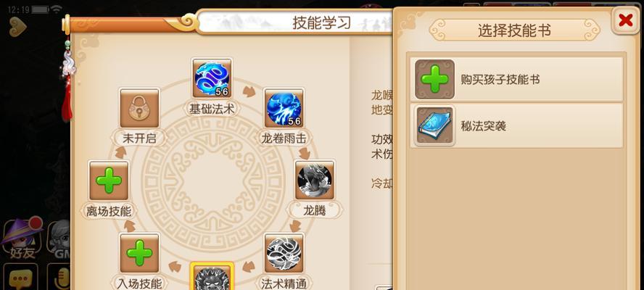
Task: Open the 好友 friends menu
Action: click(22, 237)
